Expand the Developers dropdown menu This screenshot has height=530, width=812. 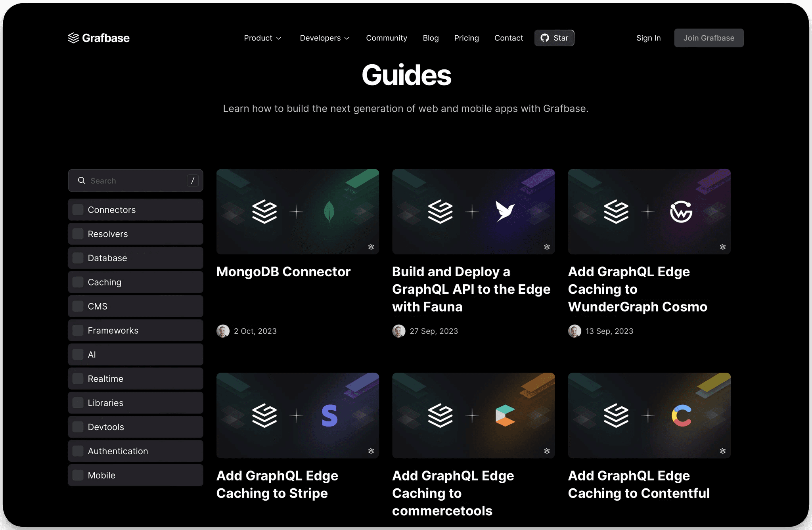point(324,38)
